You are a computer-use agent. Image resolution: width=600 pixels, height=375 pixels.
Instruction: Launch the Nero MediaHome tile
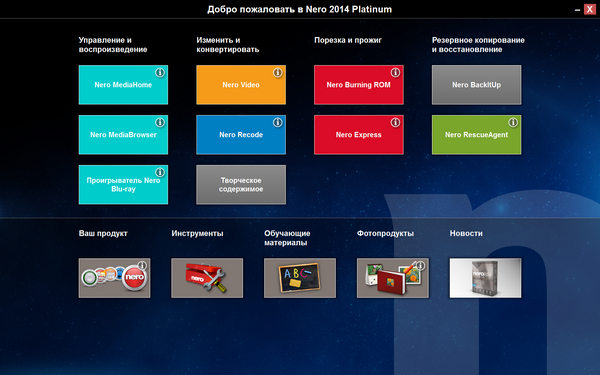coord(123,85)
